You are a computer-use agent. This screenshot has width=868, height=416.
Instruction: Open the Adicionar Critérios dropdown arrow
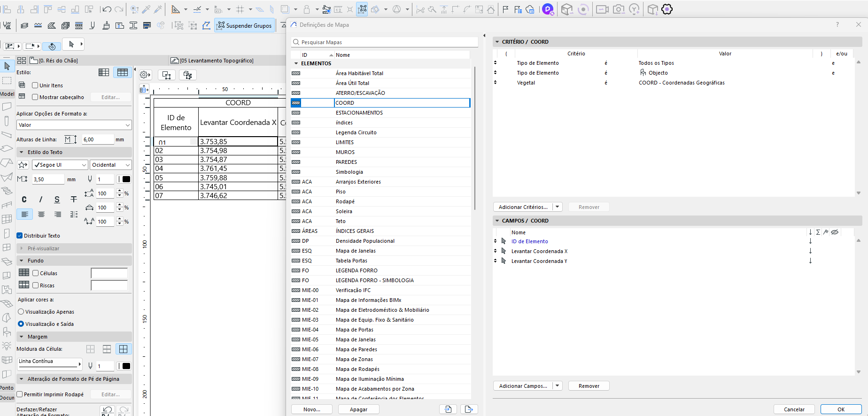coord(557,207)
